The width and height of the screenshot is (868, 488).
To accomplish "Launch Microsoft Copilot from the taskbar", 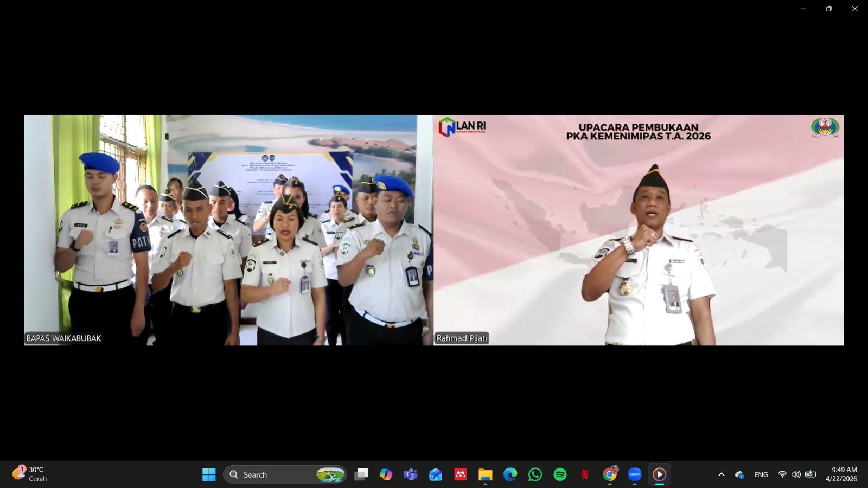I will click(386, 474).
